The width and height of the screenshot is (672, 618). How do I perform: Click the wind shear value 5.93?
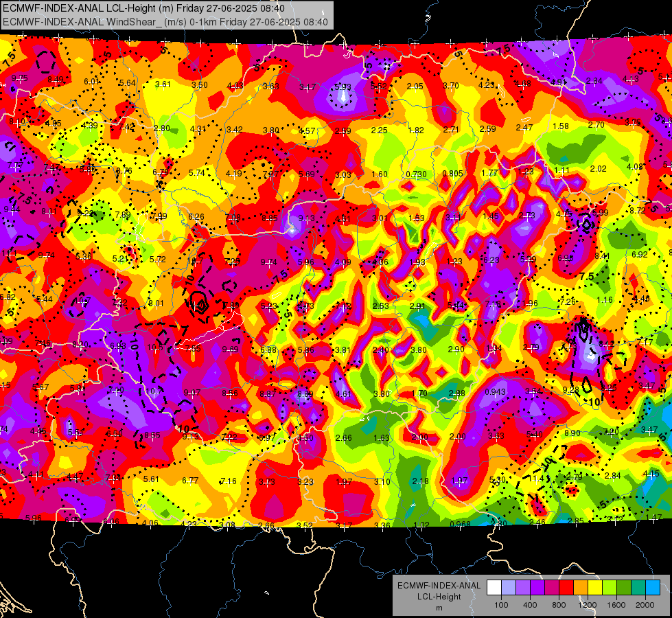pos(343,87)
